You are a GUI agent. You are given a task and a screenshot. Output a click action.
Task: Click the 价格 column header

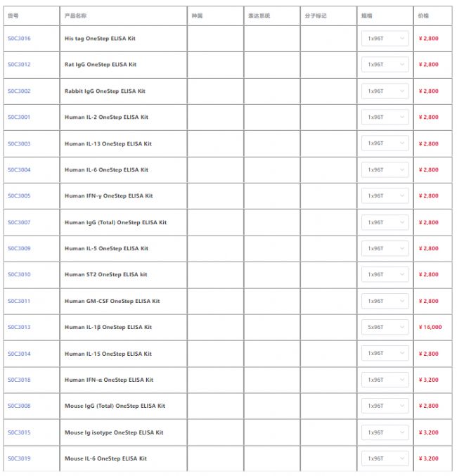423,15
